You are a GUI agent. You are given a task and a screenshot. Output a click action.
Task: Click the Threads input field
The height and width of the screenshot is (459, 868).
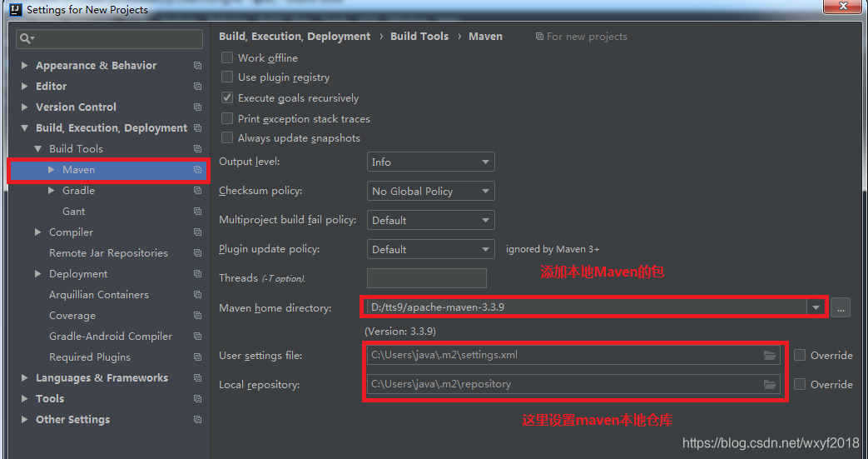click(x=427, y=278)
